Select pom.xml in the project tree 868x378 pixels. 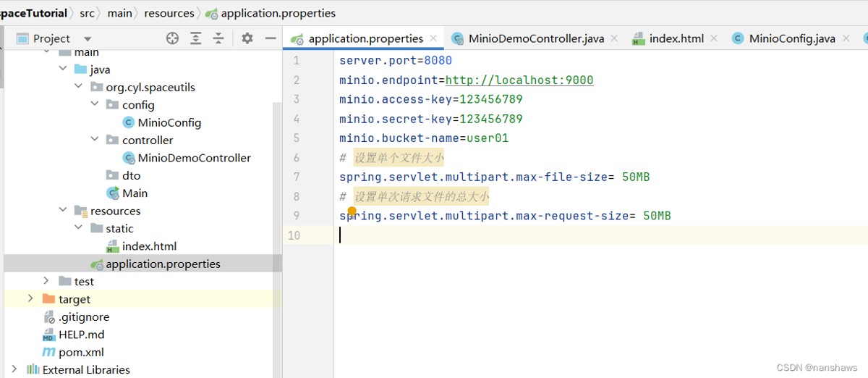pyautogui.click(x=81, y=352)
